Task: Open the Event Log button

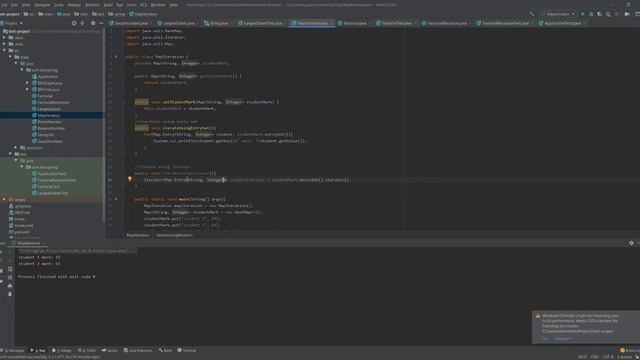Action: point(629,350)
